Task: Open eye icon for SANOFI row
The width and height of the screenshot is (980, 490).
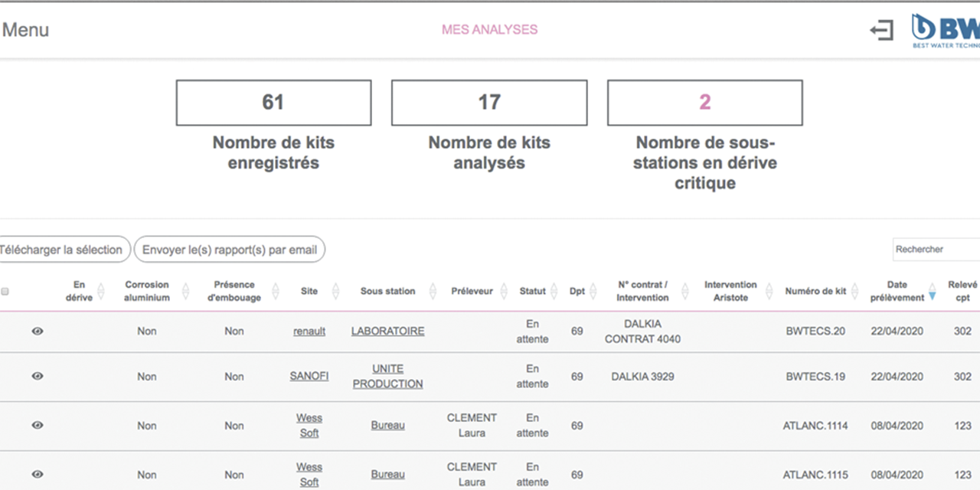Action: point(38,377)
